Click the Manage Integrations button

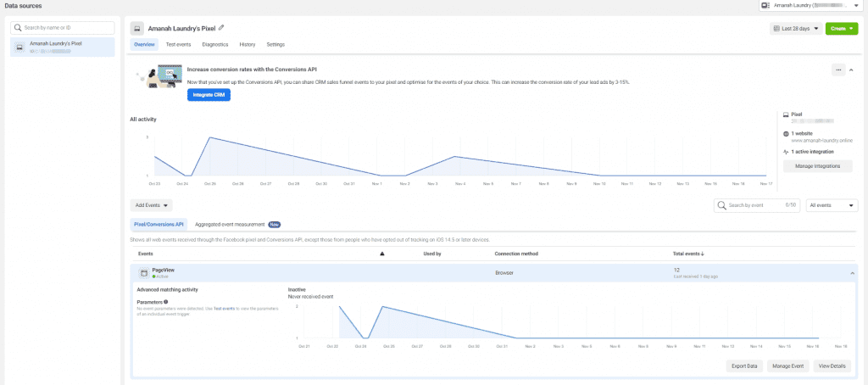[x=817, y=166]
